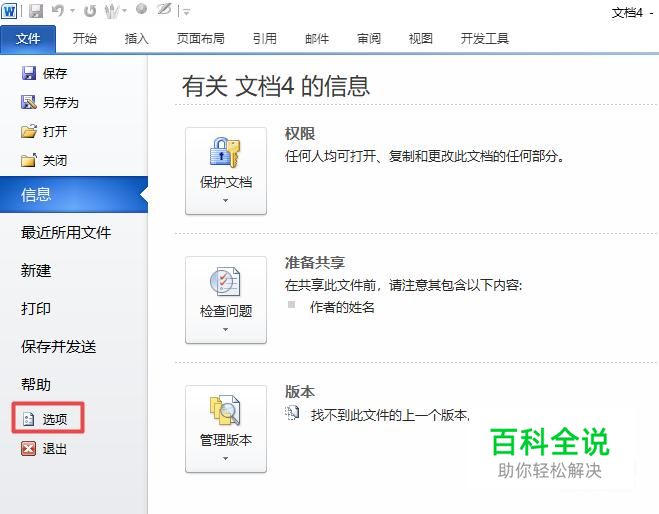This screenshot has width=659, height=514.
Task: Click the text 找不到此文件的上一个版本
Action: coord(390,415)
